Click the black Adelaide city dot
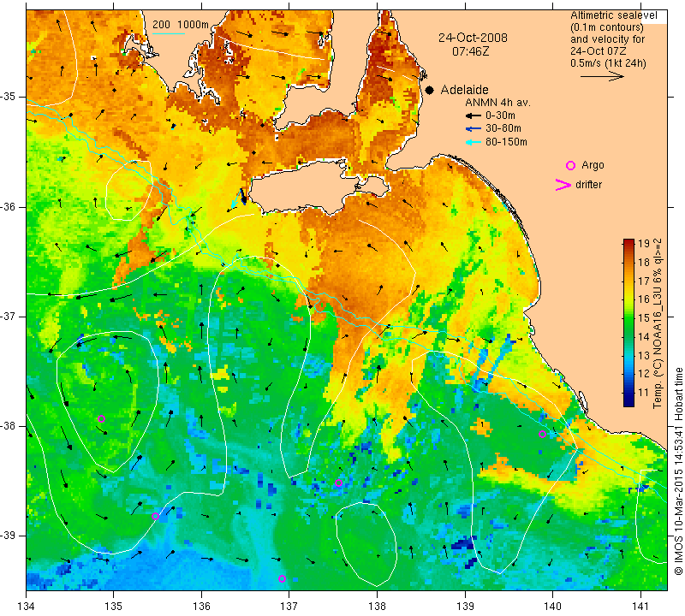685x616 pixels. pyautogui.click(x=430, y=90)
